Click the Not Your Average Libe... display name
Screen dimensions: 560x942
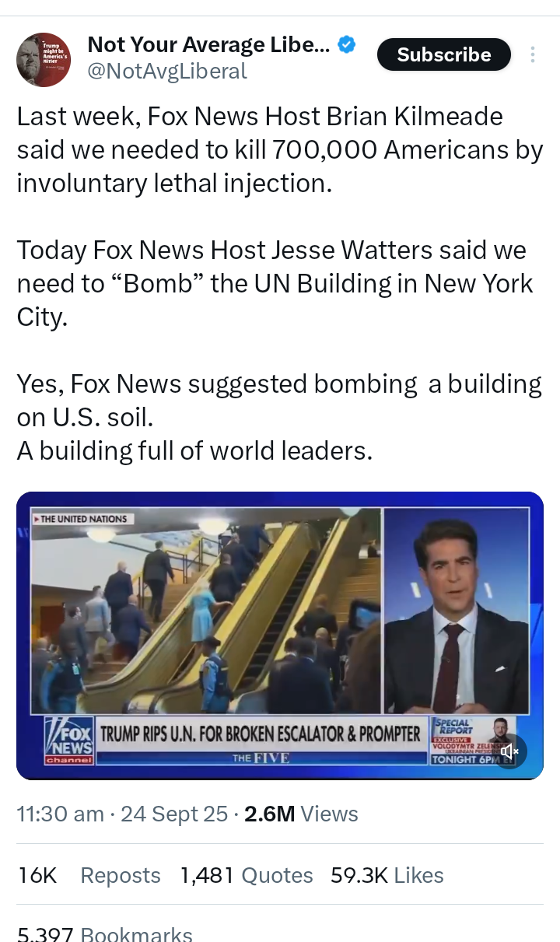(x=208, y=44)
